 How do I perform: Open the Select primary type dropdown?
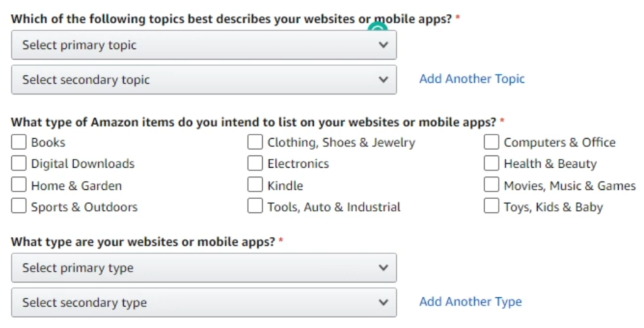[203, 268]
